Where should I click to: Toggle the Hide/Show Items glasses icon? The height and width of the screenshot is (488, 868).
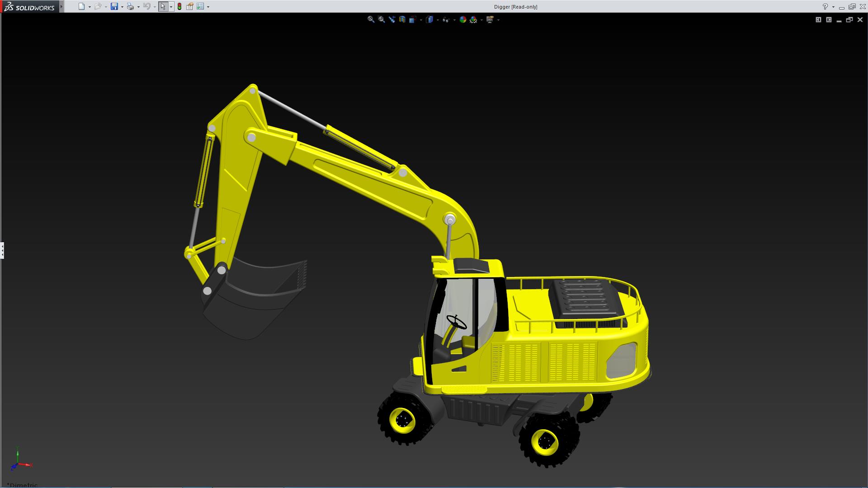pyautogui.click(x=446, y=19)
